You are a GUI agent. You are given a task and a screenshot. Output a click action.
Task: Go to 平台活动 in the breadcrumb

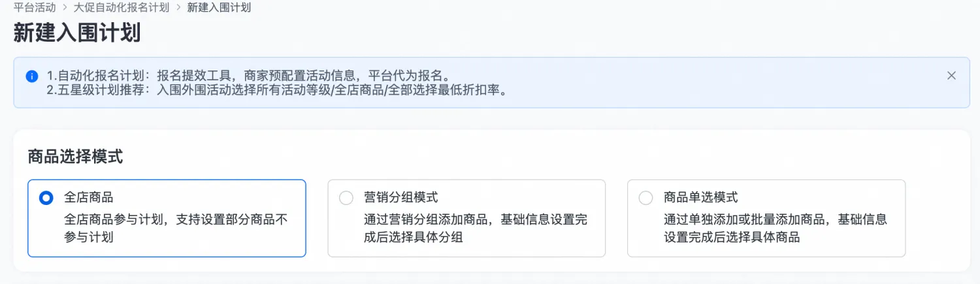35,8
